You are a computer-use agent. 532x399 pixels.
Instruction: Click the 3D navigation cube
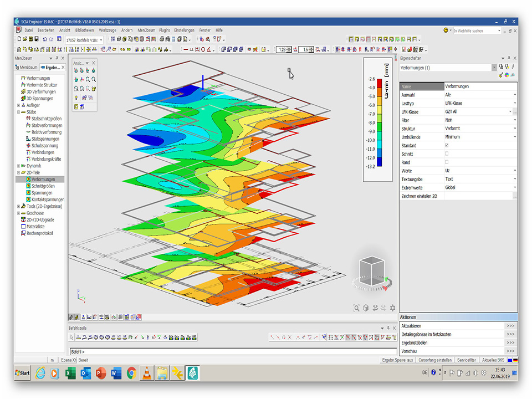(x=371, y=270)
